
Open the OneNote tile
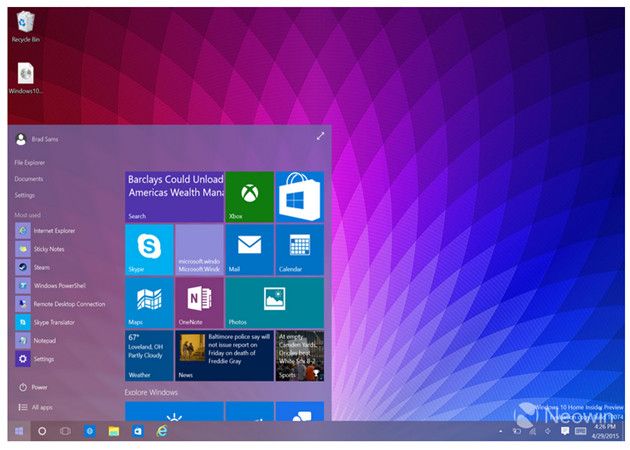pos(199,303)
